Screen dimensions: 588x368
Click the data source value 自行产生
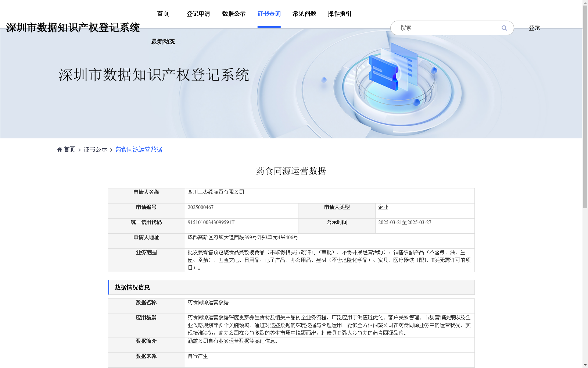(x=198, y=356)
